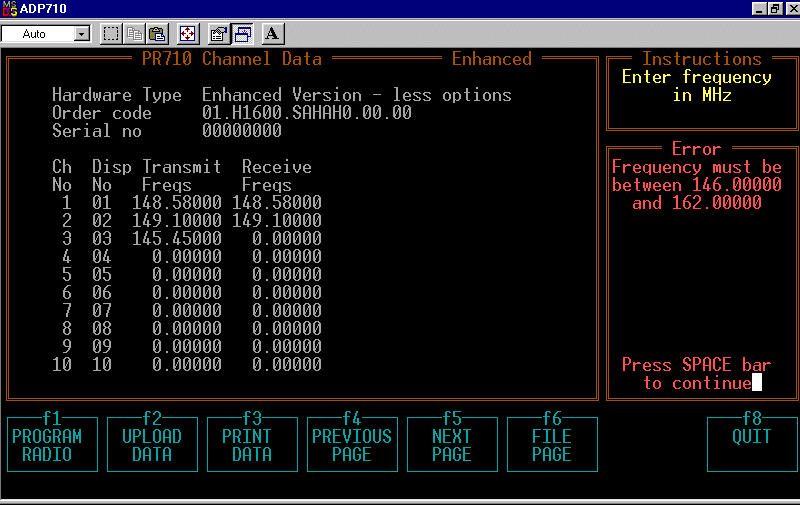Select f1 PROGRAM RADIO button
The width and height of the screenshot is (800, 505).
point(53,442)
